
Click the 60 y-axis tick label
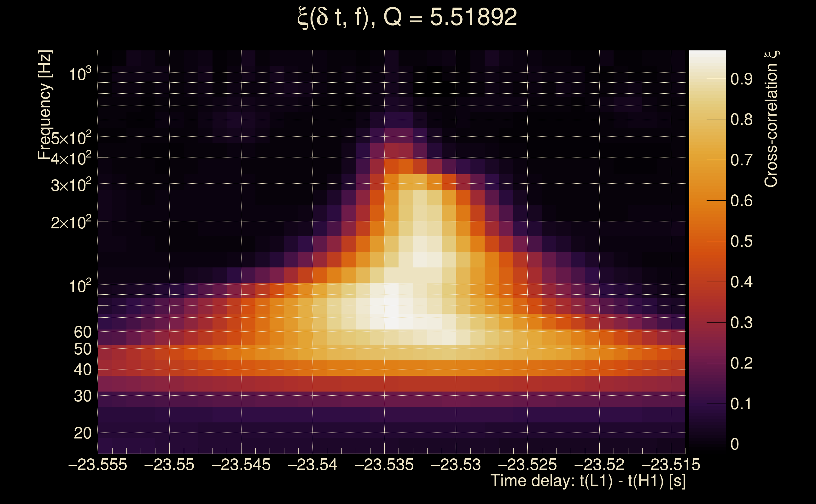coord(82,332)
